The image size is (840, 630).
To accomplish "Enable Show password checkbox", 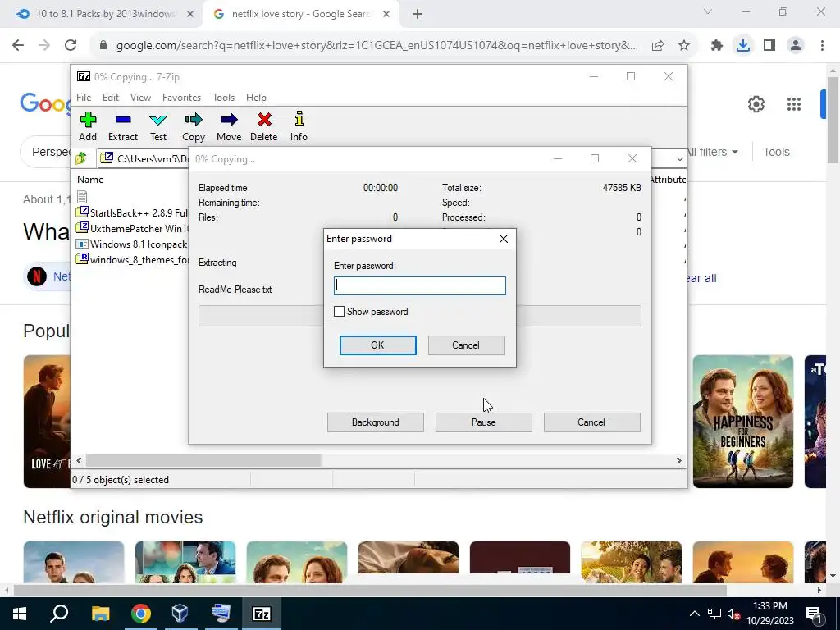I will 339,311.
